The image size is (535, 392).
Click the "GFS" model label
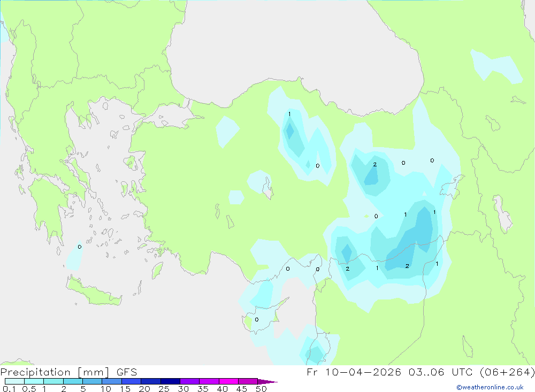pyautogui.click(x=127, y=372)
